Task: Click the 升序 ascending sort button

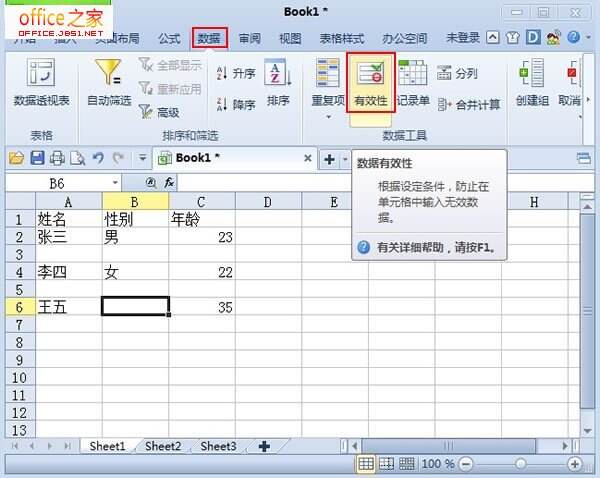Action: coord(236,73)
